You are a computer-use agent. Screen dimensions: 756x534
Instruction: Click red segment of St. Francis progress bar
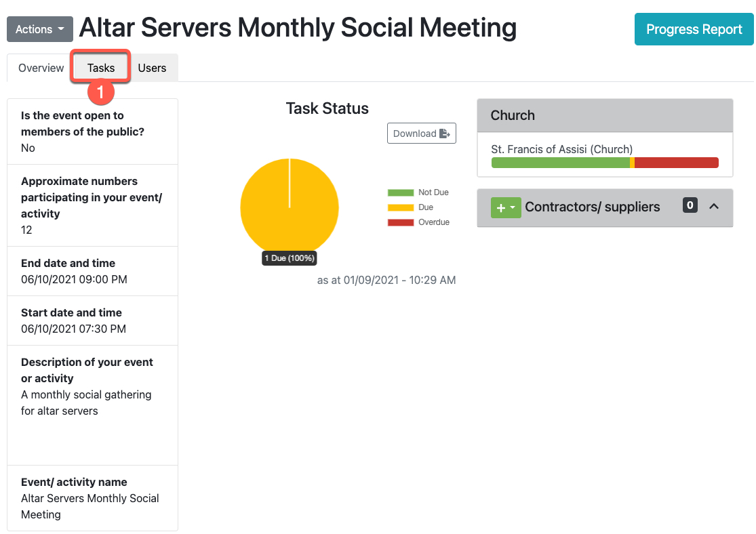[x=676, y=163]
